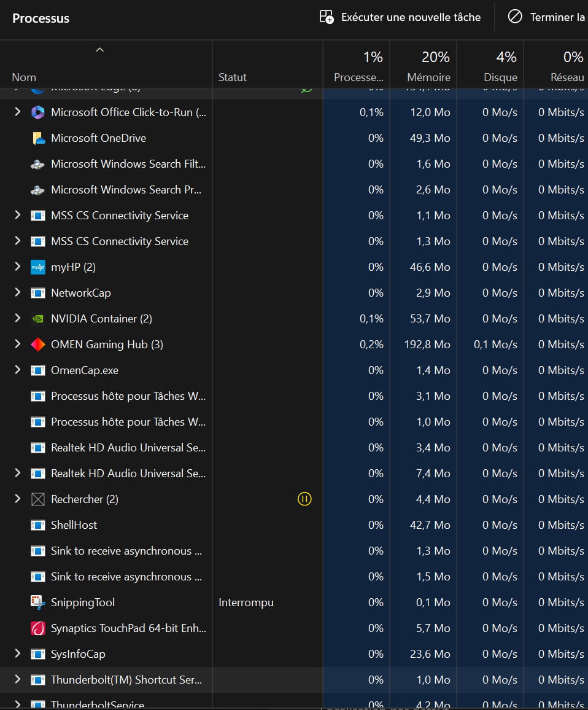Viewport: 588px width, 710px height.
Task: Select 'Sink to receive asynchronous' name using 1,3 Mo
Action: click(x=126, y=551)
